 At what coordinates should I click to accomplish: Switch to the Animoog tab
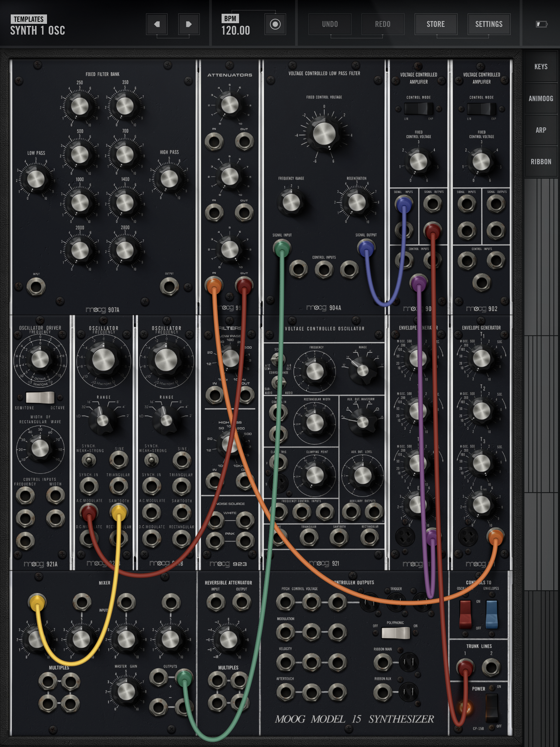(x=541, y=98)
